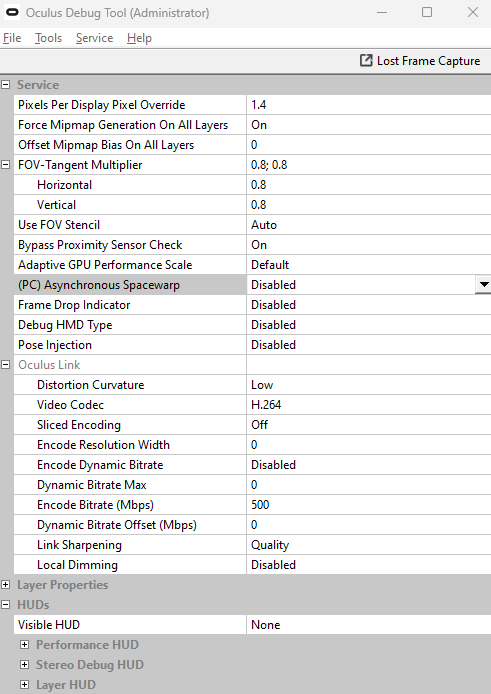Image resolution: width=491 pixels, height=694 pixels.
Task: Select the Local Dimming Disabled value
Action: tap(369, 565)
